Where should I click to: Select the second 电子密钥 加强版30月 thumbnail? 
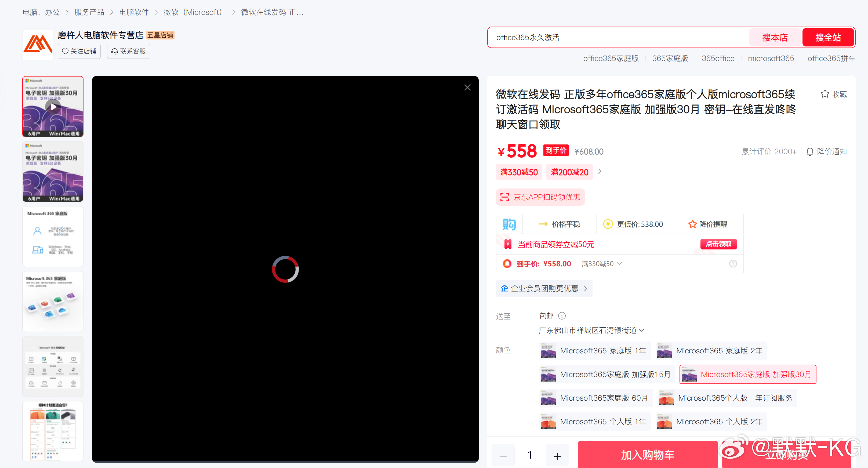(53, 172)
